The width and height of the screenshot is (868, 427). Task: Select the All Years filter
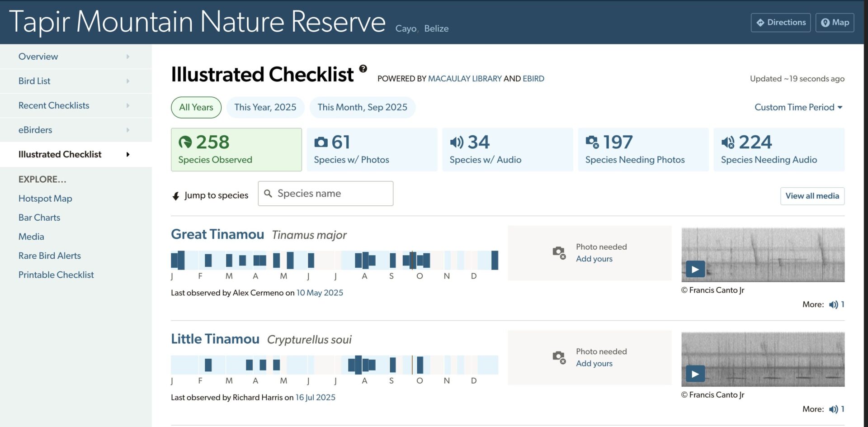tap(196, 107)
